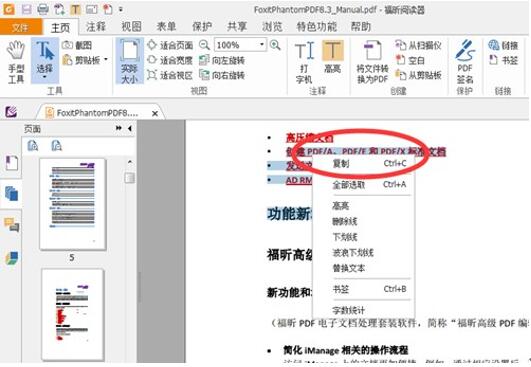The image size is (531, 367).
Task: Expand the 页面 panel with double arrow
Action: coord(119,128)
